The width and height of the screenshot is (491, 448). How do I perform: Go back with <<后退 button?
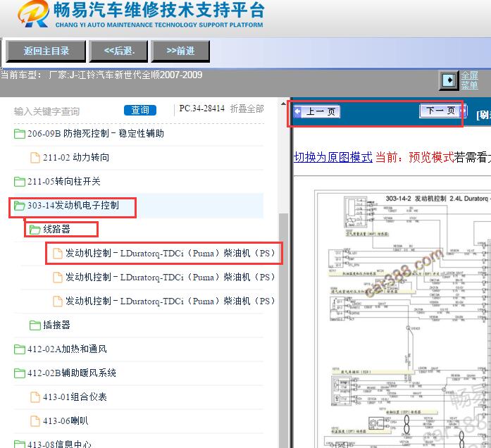tap(118, 51)
